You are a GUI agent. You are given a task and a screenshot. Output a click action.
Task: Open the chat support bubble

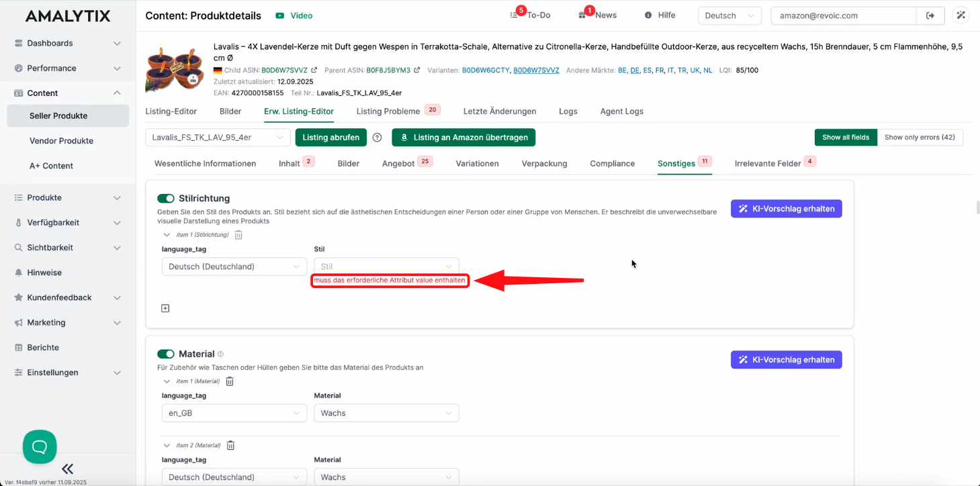(40, 446)
